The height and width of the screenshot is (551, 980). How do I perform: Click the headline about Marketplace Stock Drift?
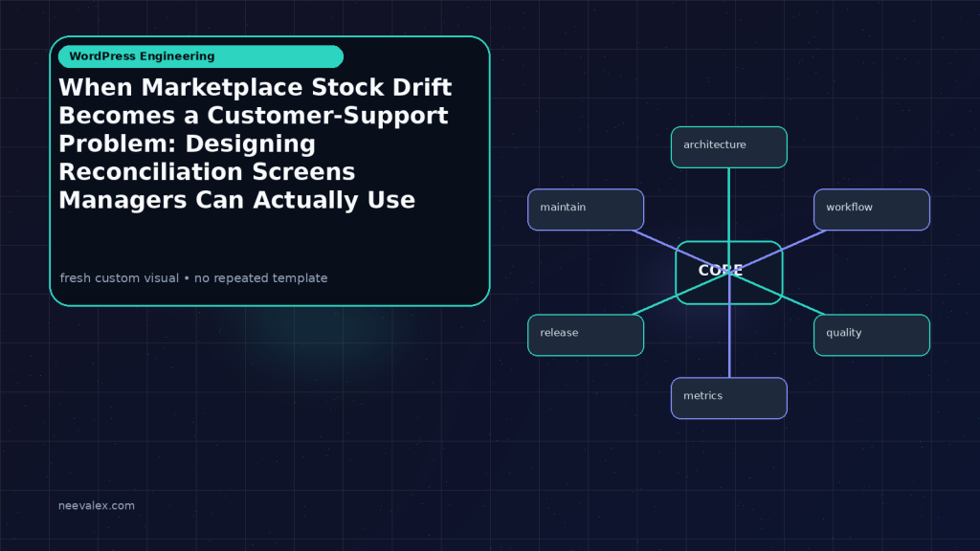(x=255, y=143)
